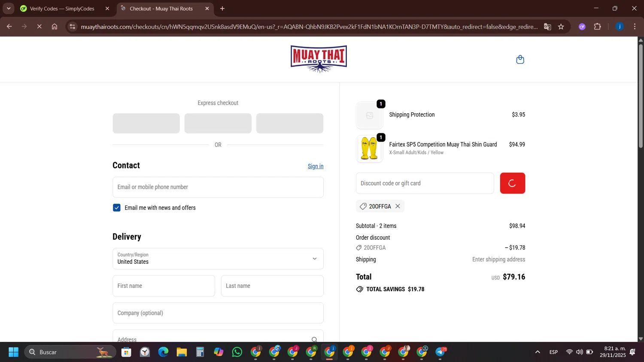Stop loading the page
644x362 pixels.
pos(39,27)
